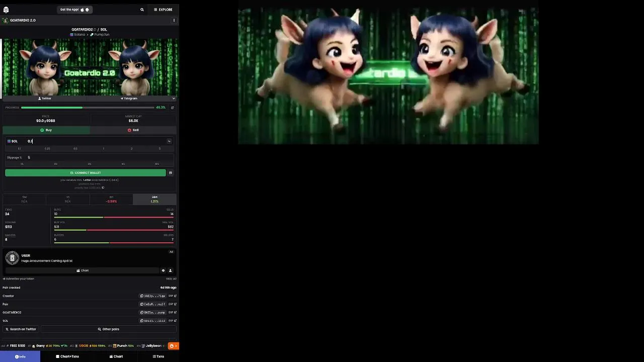The height and width of the screenshot is (362, 644).
Task: Click the Connect Wallet button
Action: tap(86, 173)
